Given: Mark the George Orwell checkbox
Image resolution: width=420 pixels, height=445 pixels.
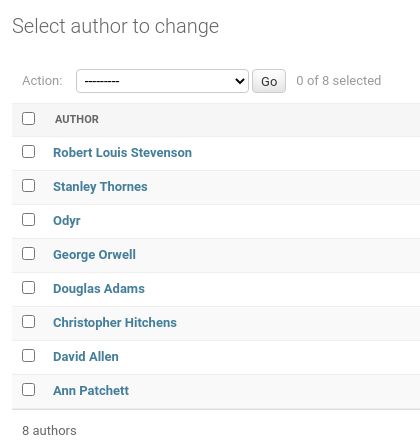Looking at the screenshot, I should (28, 254).
